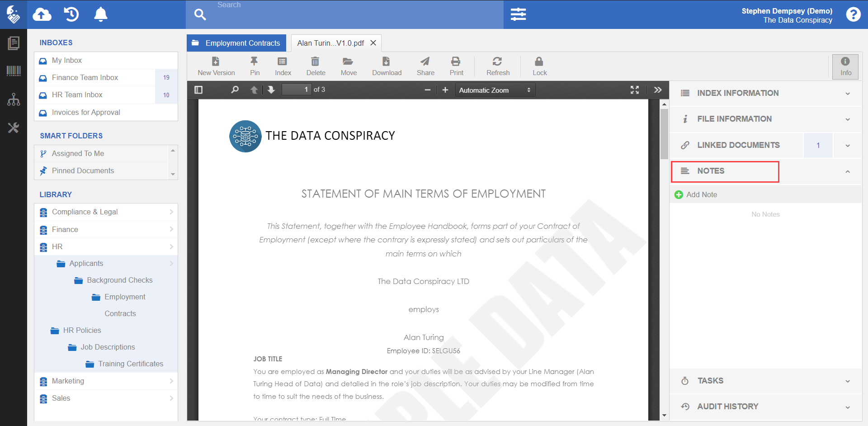Close the Alan Turin...V1.0.pdf tab

373,43
